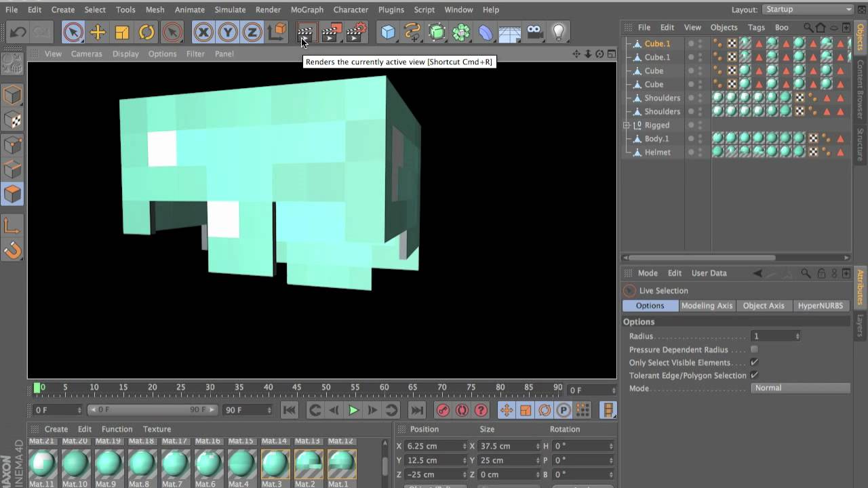Viewport: 868px width, 488px height.
Task: Select the Rotate tool in toolbar
Action: pyautogui.click(x=146, y=32)
